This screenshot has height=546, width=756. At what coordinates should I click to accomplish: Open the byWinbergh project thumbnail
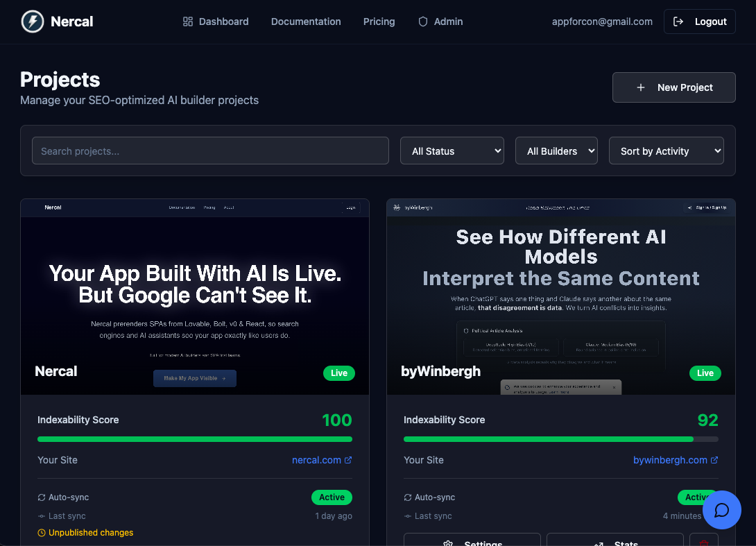click(560, 297)
